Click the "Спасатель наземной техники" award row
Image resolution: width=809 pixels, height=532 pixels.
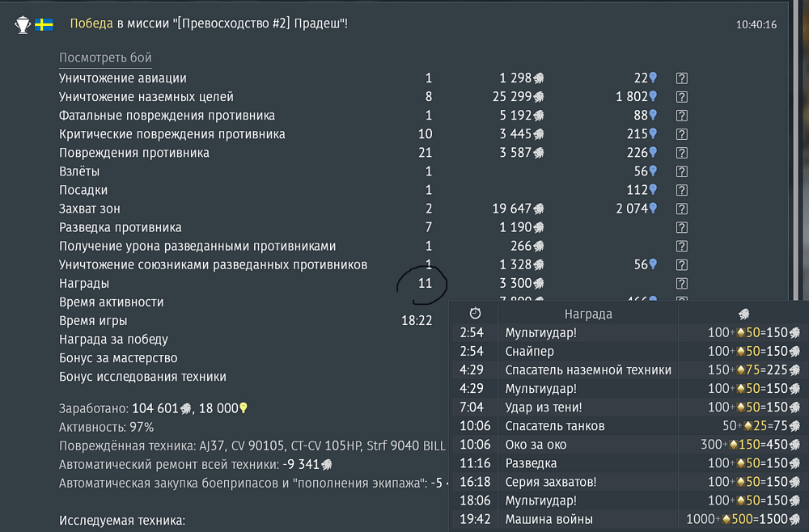[628, 369]
